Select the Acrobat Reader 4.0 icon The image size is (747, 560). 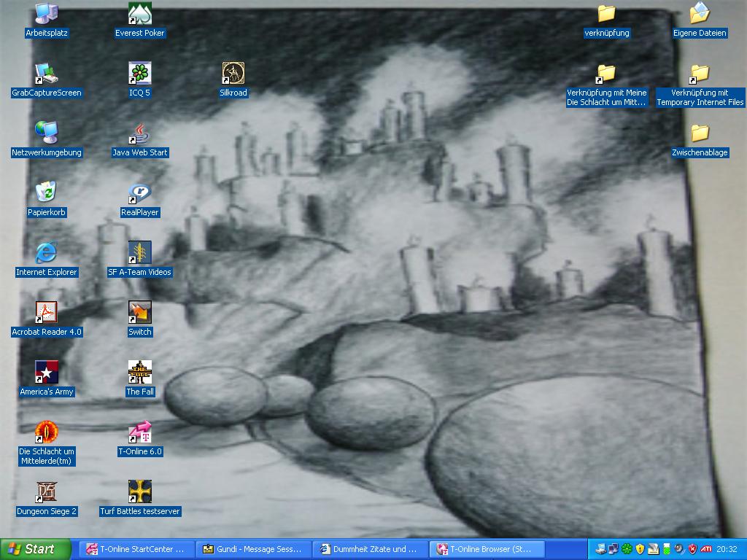tap(47, 313)
